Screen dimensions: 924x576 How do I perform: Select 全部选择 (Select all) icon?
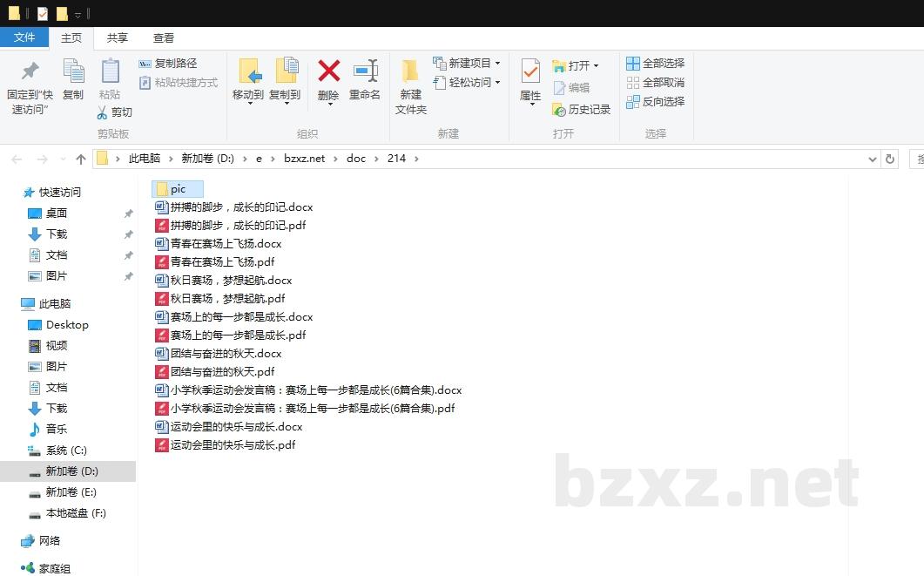pyautogui.click(x=656, y=63)
